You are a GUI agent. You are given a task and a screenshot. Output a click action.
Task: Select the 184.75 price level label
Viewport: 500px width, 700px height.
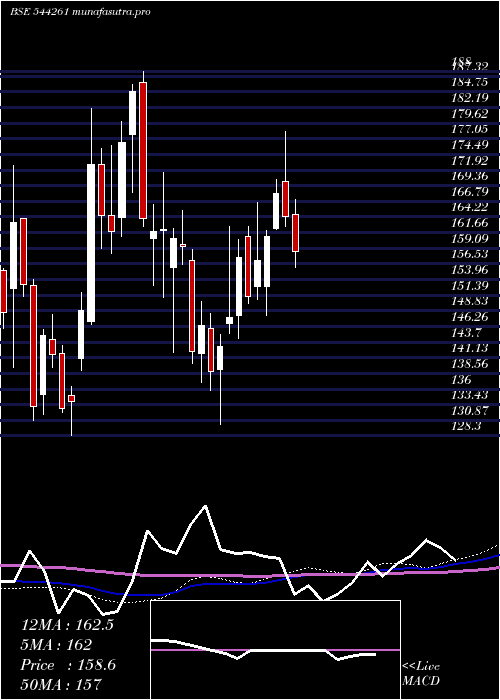tap(471, 82)
